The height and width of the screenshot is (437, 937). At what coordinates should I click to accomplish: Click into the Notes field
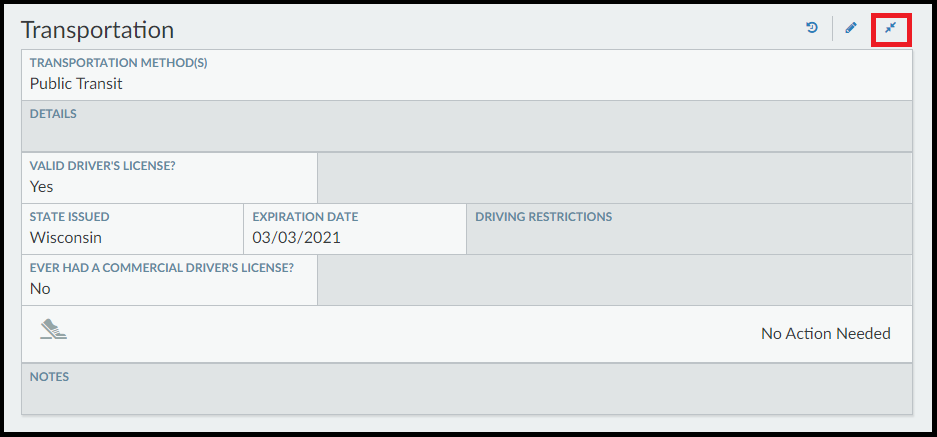point(466,389)
